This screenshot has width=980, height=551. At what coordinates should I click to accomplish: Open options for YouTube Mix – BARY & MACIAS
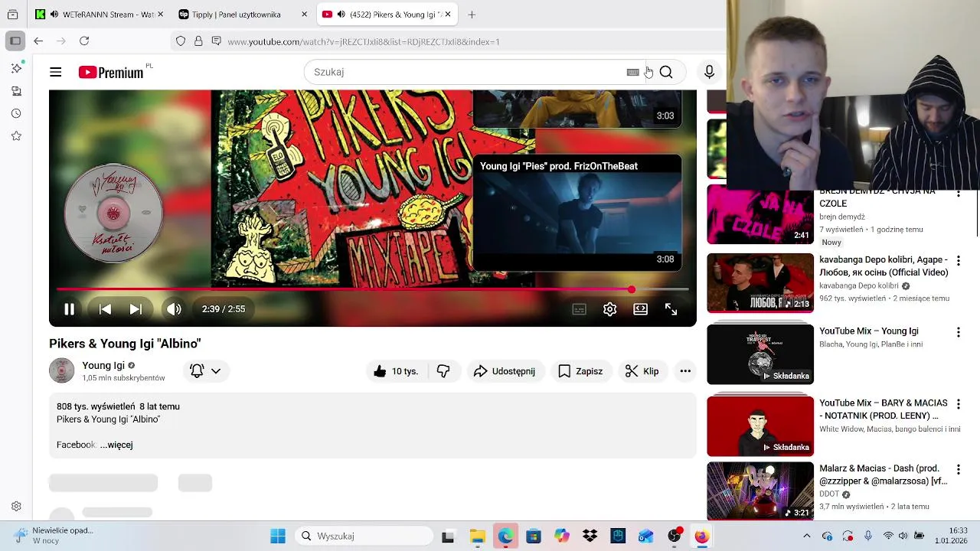958,404
